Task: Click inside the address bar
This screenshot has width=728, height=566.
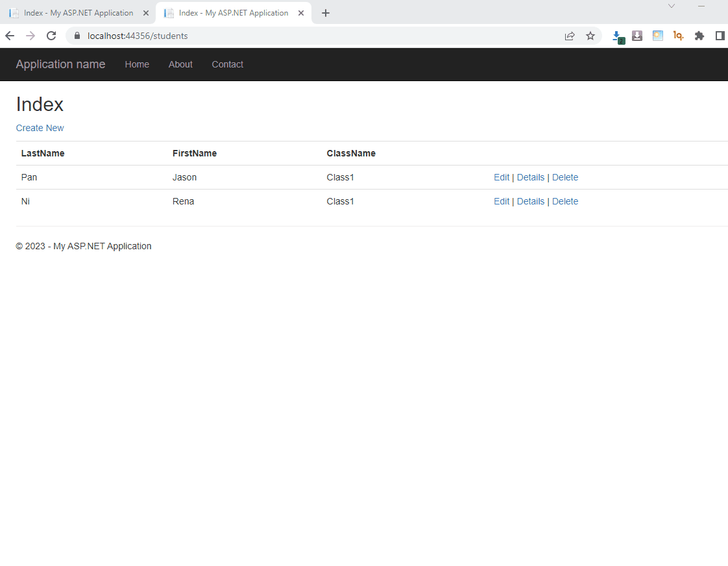Action: pyautogui.click(x=260, y=36)
